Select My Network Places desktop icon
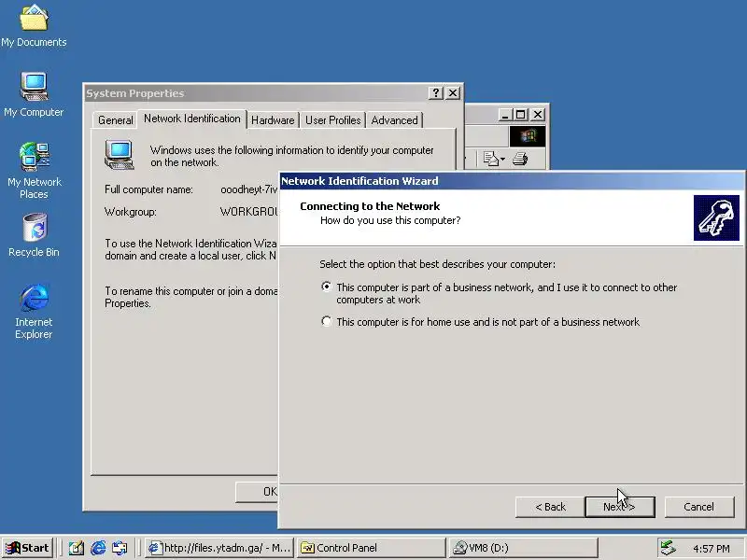The width and height of the screenshot is (747, 560). tap(34, 171)
